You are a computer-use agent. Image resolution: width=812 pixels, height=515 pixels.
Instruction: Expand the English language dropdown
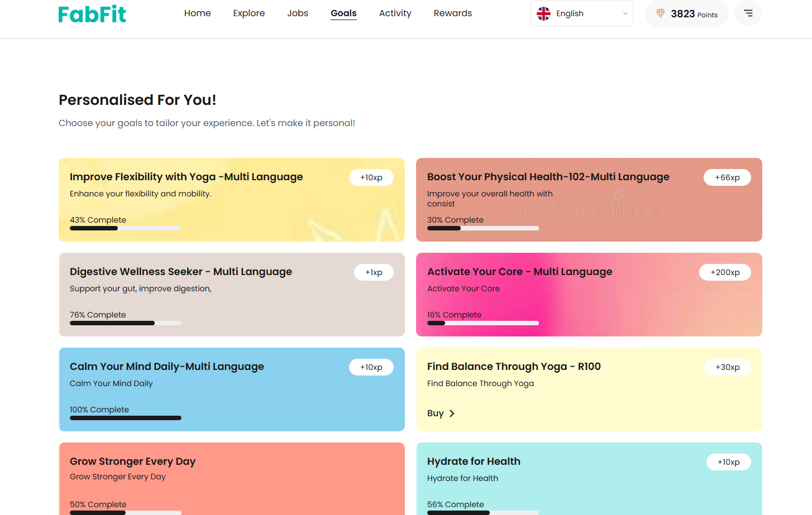point(625,14)
